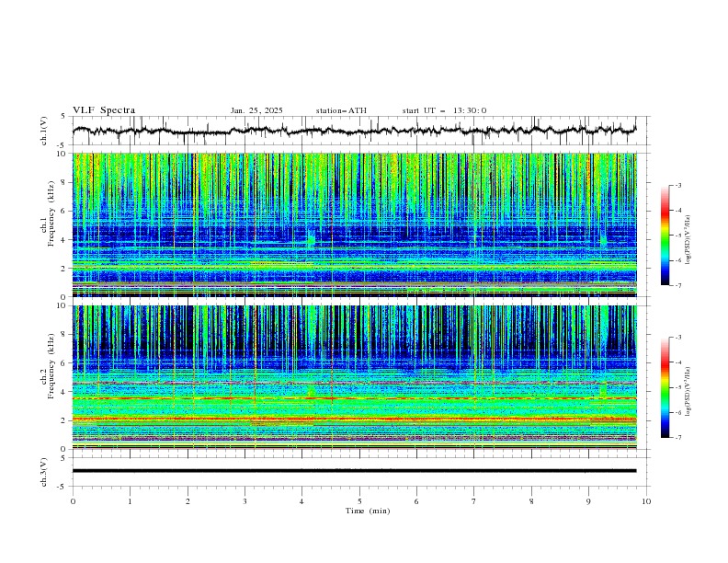Click the ch.2 color scale bar

tap(665, 387)
